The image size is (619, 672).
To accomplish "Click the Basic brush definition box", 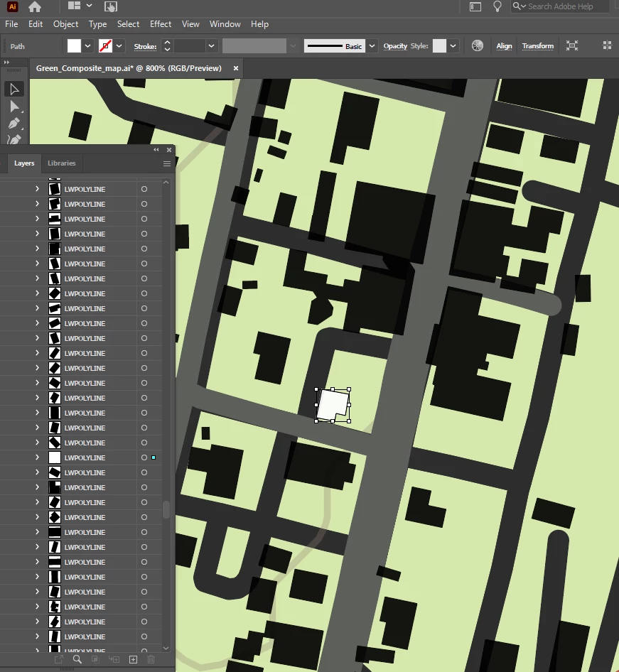I will click(334, 46).
